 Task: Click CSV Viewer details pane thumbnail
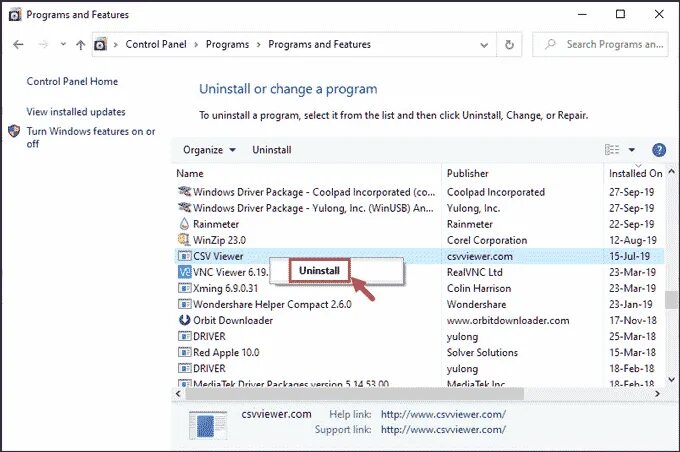208,425
